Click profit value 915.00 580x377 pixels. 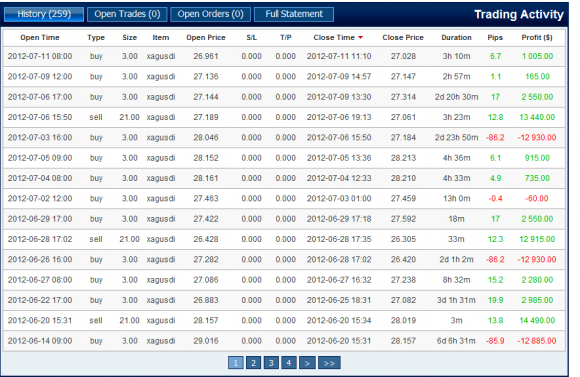pos(537,158)
